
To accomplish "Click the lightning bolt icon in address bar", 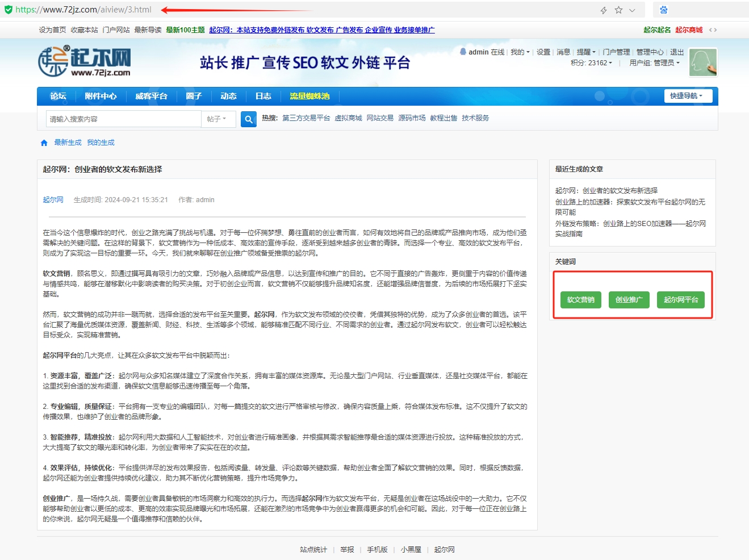I will pos(604,10).
